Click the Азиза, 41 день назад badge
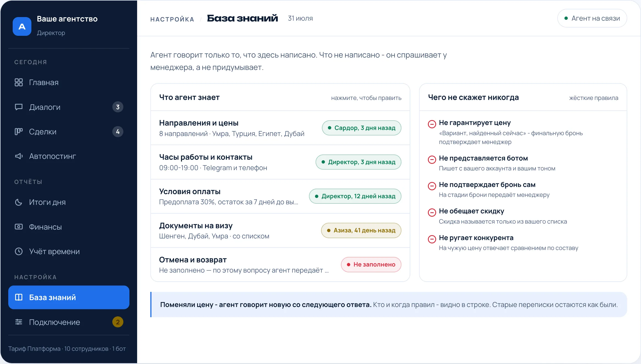 click(x=361, y=230)
